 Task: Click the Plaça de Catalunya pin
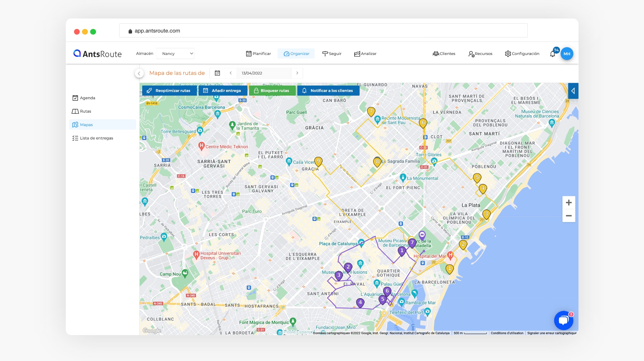tap(361, 243)
